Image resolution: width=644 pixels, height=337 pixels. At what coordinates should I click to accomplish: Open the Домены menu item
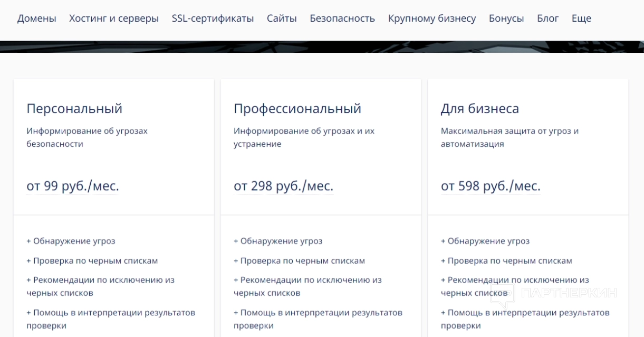click(36, 18)
